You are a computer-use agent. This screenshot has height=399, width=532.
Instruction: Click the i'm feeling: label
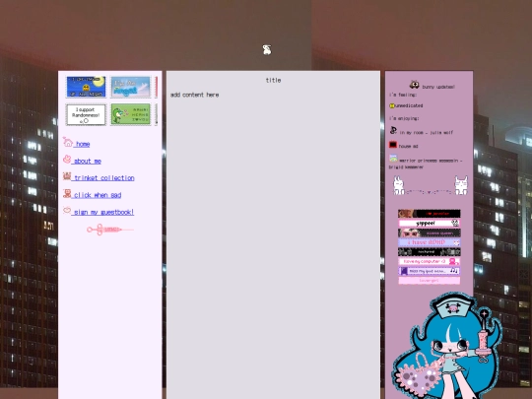coord(403,95)
